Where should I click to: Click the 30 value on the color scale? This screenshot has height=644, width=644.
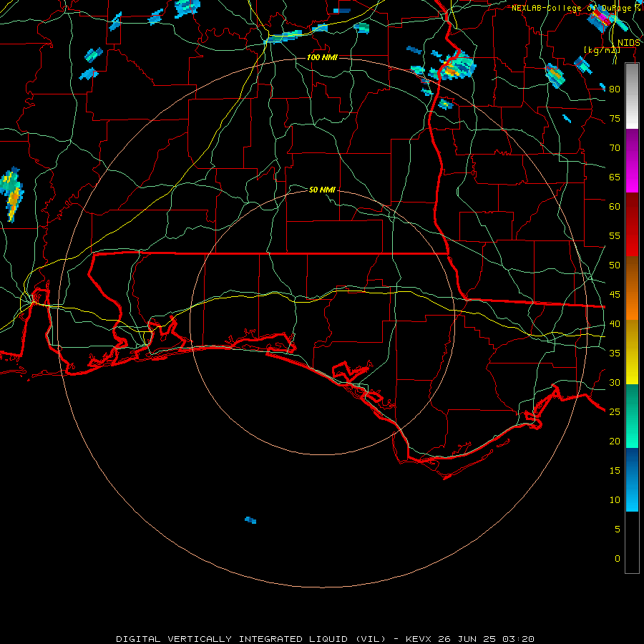pos(615,382)
